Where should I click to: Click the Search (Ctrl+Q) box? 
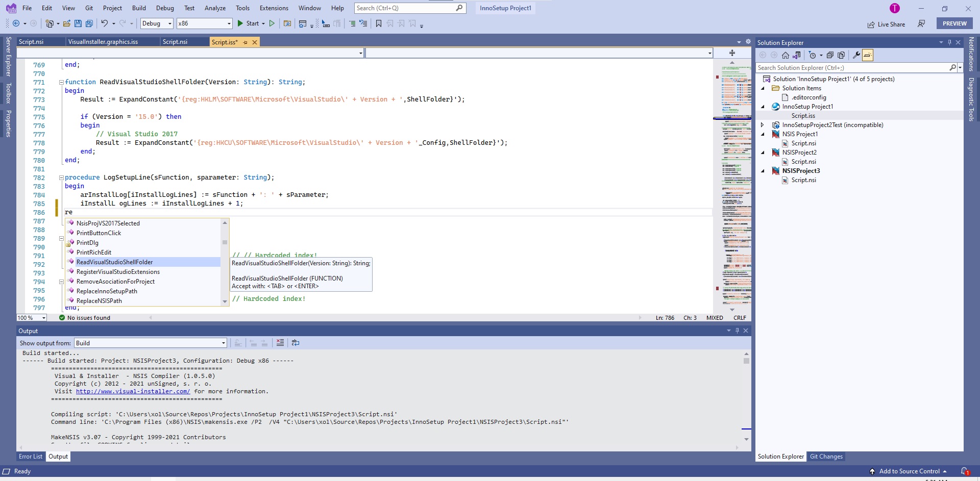click(x=410, y=8)
